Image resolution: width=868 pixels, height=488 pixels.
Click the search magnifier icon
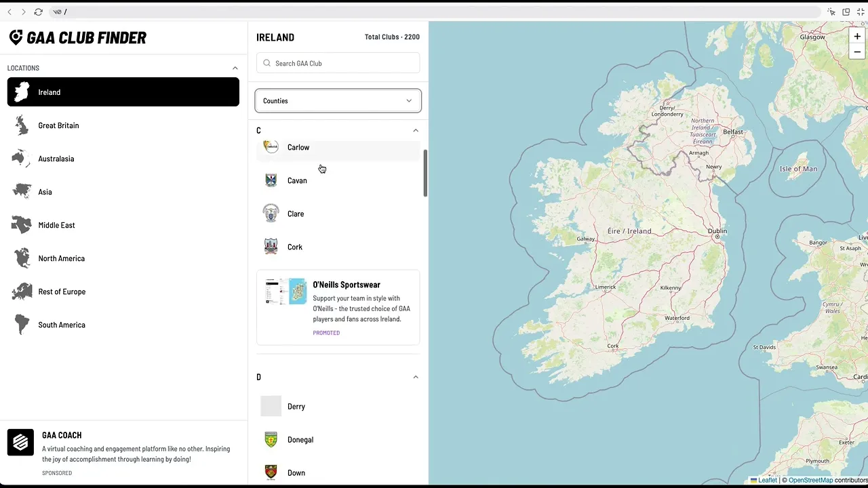pyautogui.click(x=267, y=63)
